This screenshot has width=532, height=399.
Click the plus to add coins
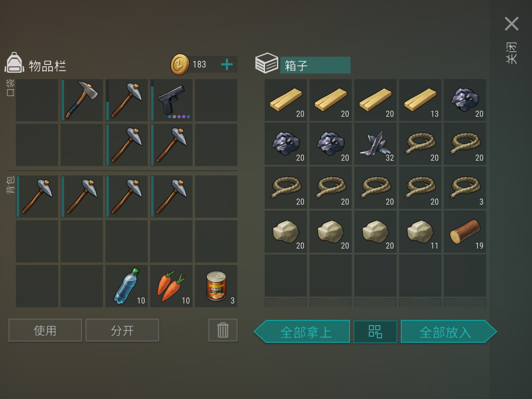(x=227, y=64)
